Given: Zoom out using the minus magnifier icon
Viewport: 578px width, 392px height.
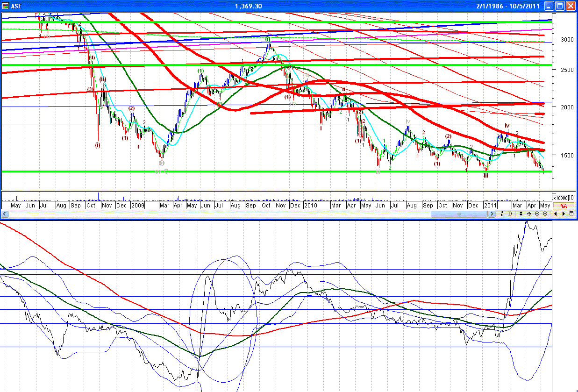Looking at the screenshot, I should (x=537, y=214).
